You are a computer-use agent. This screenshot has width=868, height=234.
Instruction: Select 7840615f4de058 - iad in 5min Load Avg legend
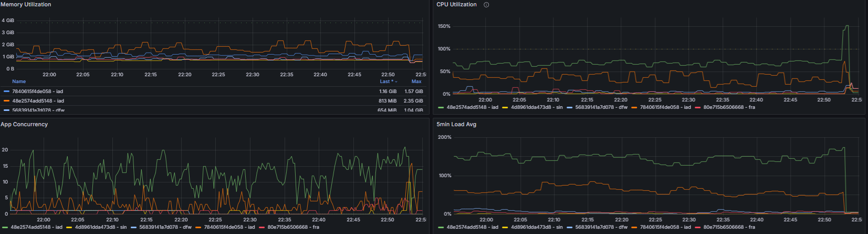[665, 227]
